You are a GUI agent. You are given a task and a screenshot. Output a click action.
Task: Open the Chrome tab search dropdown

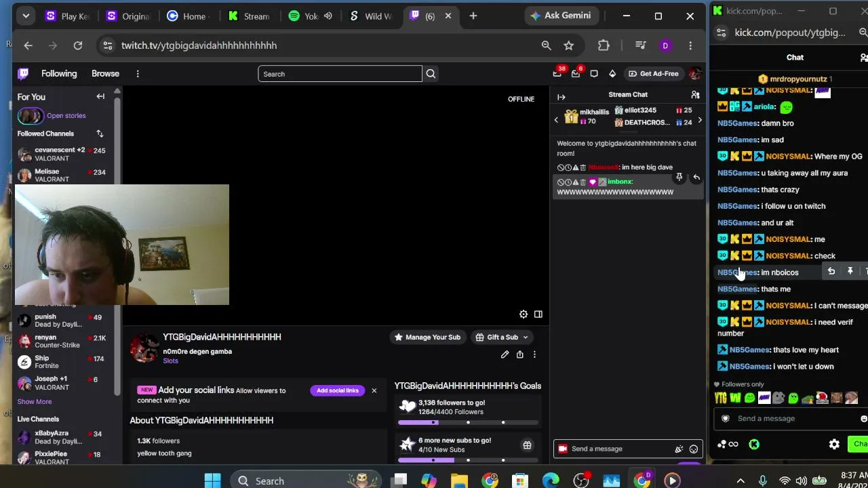(26, 16)
